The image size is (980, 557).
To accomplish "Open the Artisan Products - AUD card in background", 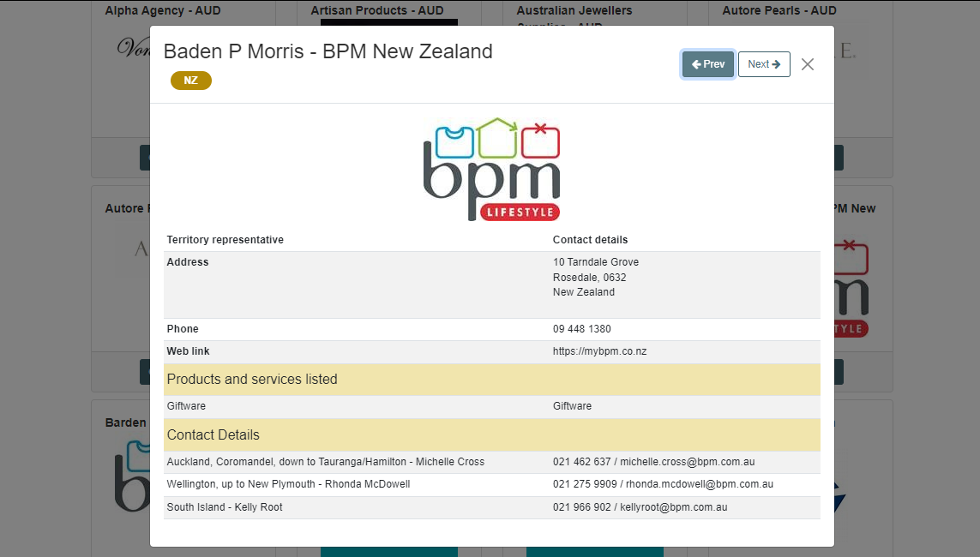I will (377, 10).
